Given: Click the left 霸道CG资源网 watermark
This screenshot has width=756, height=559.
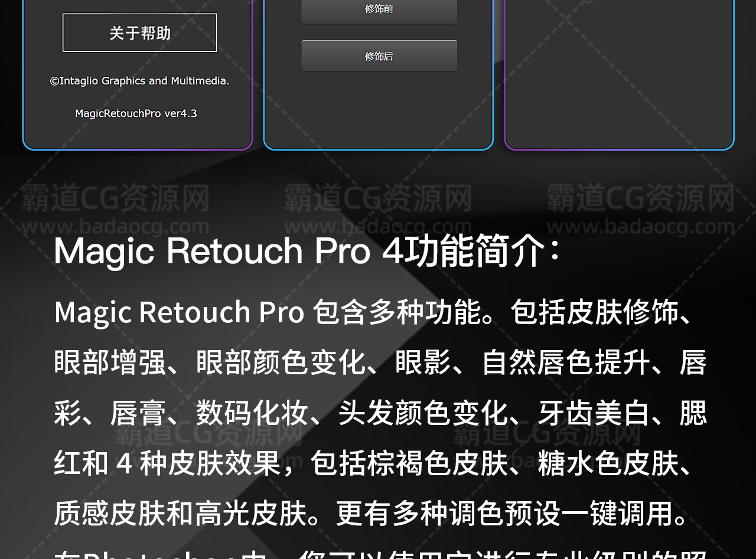Looking at the screenshot, I should (115, 198).
